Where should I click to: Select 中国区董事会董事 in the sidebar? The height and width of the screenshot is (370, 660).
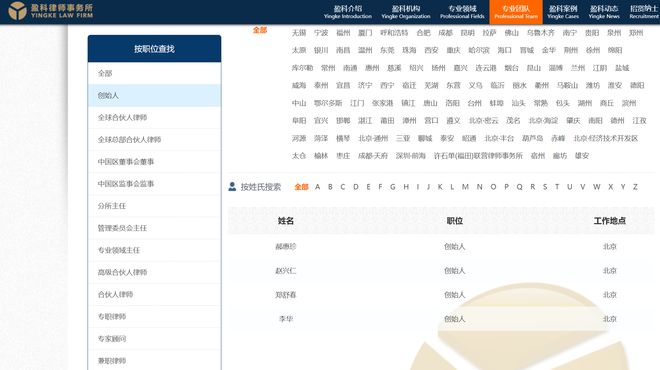click(x=154, y=162)
